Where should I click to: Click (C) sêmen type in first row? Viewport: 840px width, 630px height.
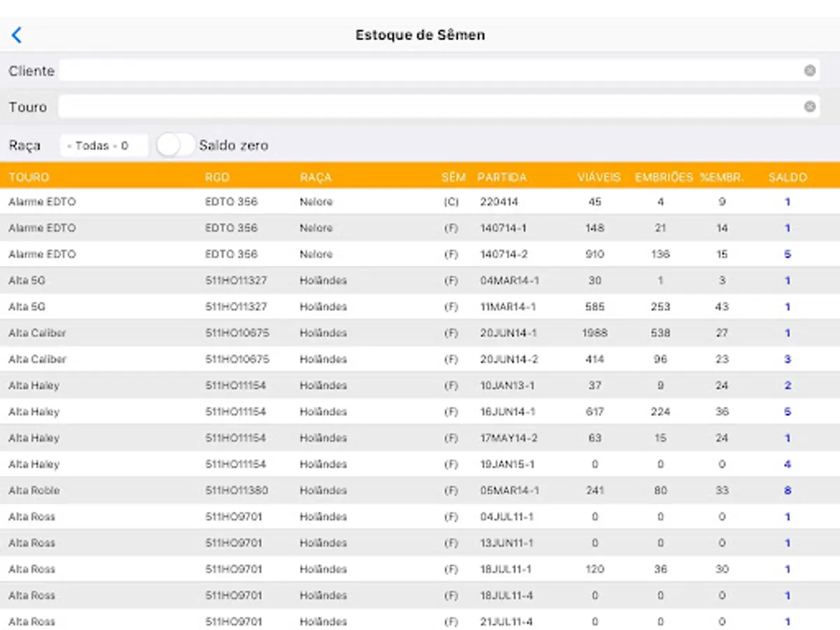tap(451, 202)
